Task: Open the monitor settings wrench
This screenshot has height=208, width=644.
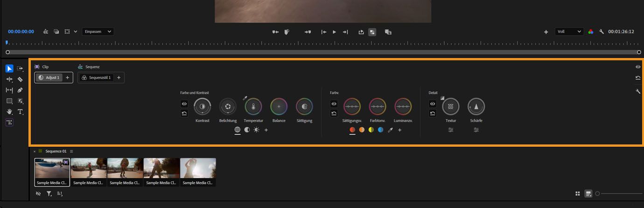Action: pyautogui.click(x=602, y=32)
